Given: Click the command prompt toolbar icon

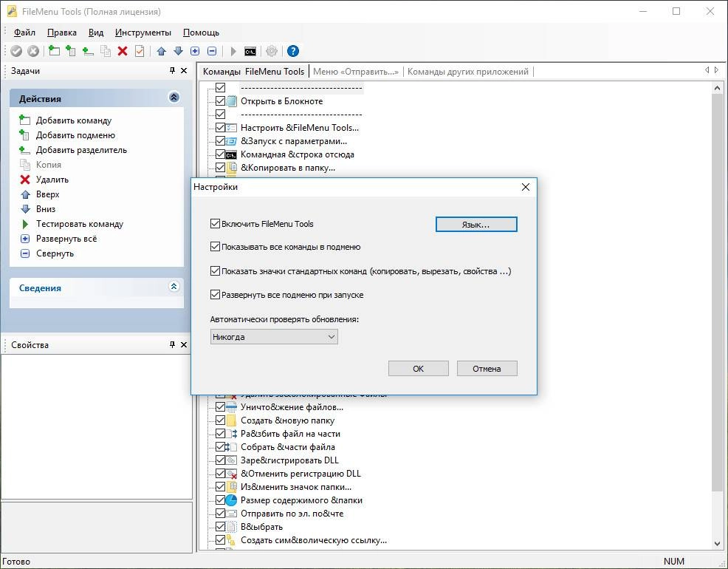Looking at the screenshot, I should coord(250,51).
